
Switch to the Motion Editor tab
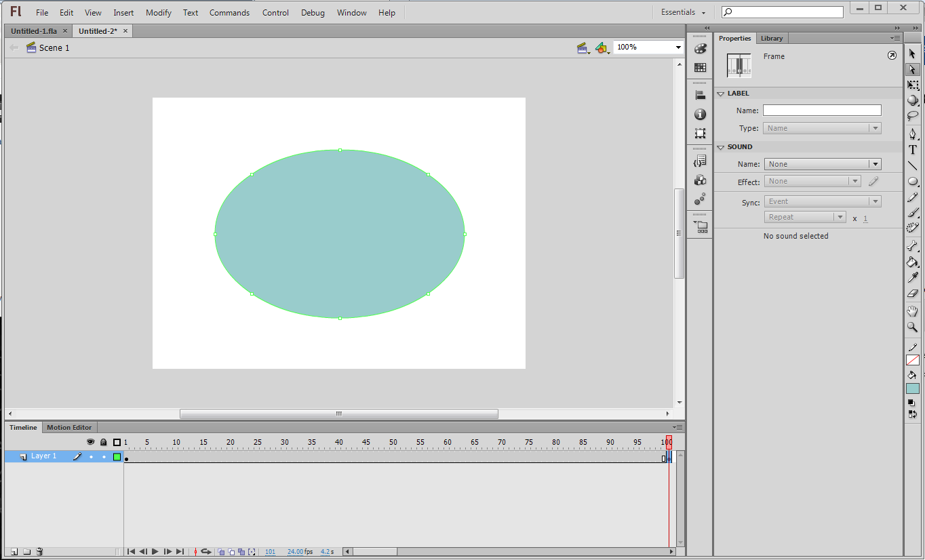(x=69, y=428)
